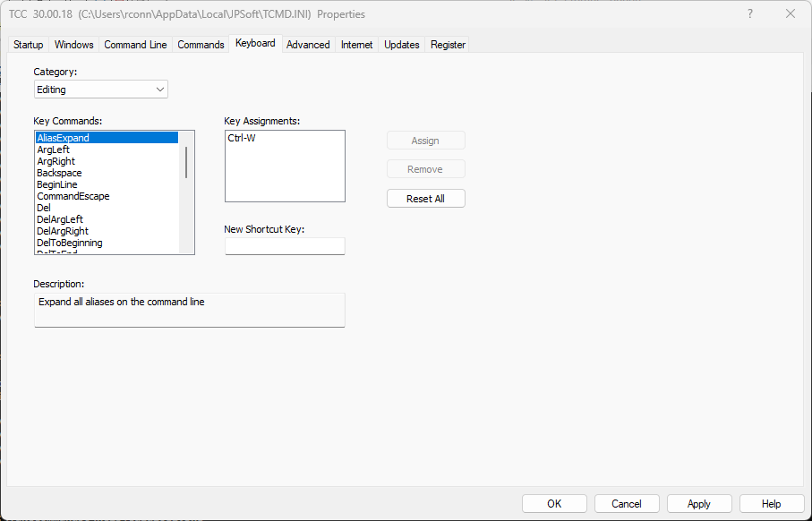Select ArgLeft key command
Viewport: 812px width, 521px height.
(107, 149)
